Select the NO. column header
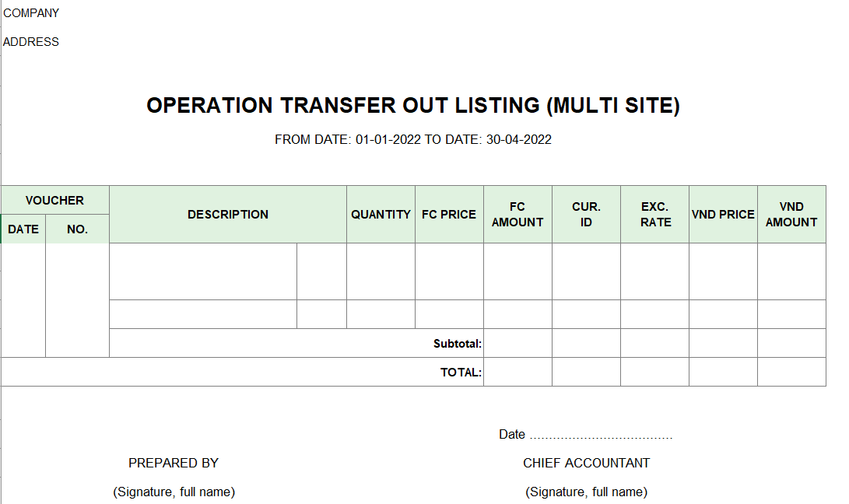This screenshot has height=504, width=849. (x=77, y=229)
